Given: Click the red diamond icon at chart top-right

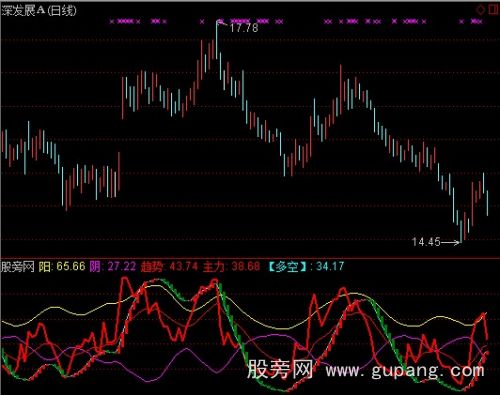Looking at the screenshot, I should pyautogui.click(x=480, y=10).
